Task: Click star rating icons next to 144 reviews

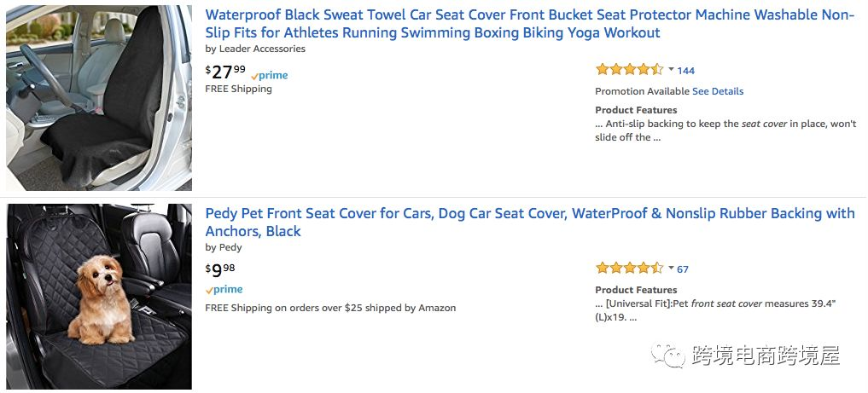Action: pyautogui.click(x=629, y=70)
